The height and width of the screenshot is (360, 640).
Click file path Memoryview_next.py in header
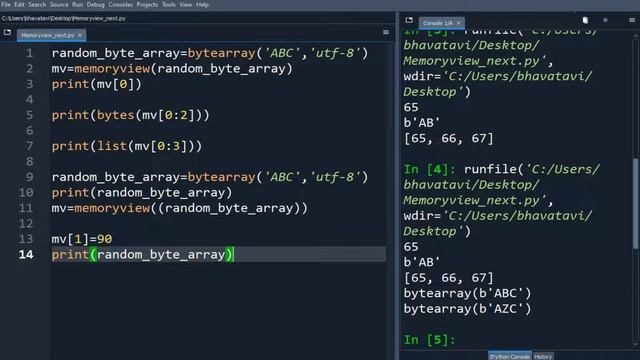[64, 18]
